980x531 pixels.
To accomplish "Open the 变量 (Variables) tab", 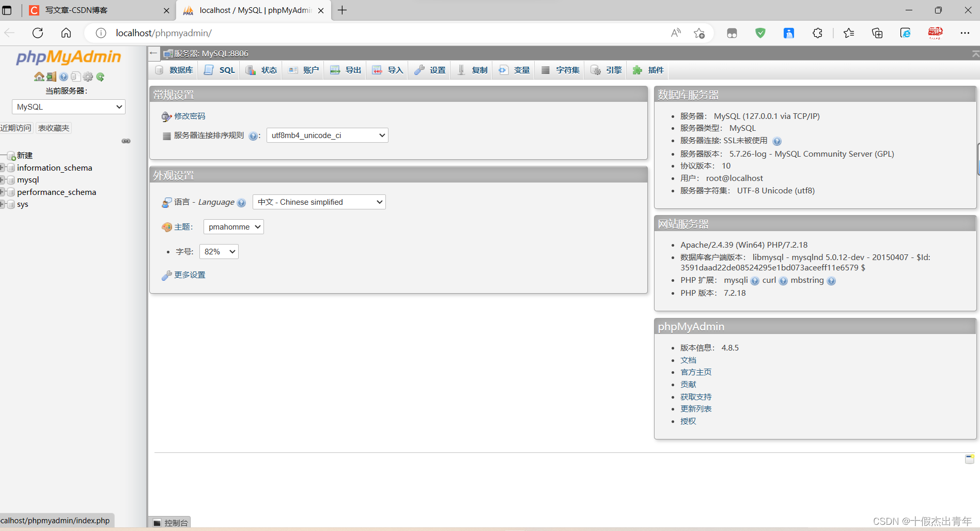I will point(514,70).
